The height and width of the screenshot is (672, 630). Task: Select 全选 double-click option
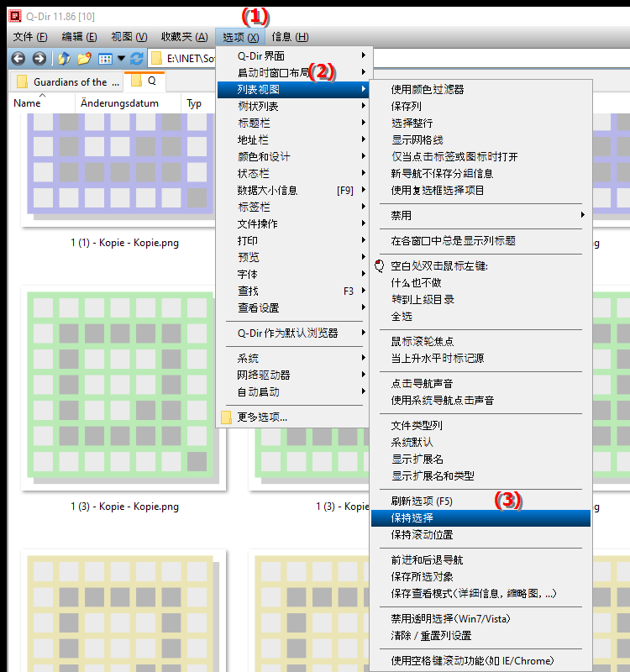coord(480,317)
